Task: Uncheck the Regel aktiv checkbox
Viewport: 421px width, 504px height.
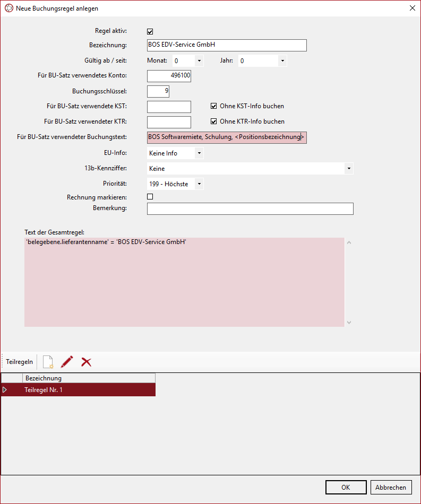Action: (150, 31)
